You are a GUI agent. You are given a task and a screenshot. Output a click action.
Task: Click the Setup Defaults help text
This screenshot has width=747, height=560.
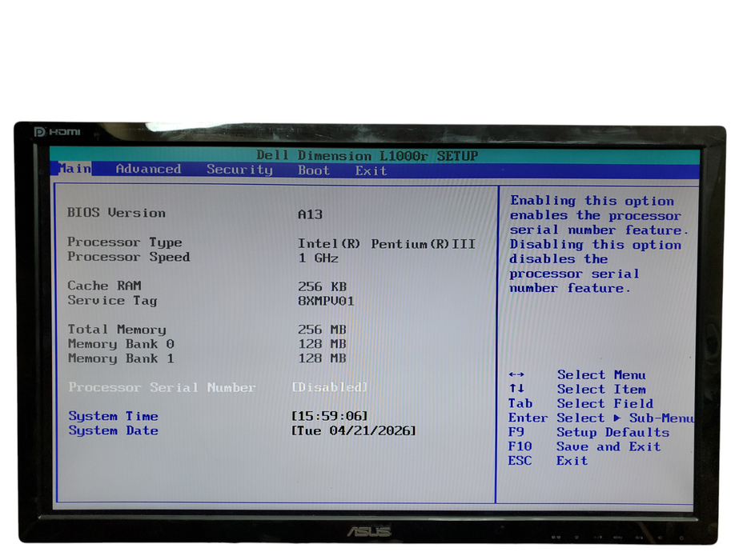(x=613, y=432)
